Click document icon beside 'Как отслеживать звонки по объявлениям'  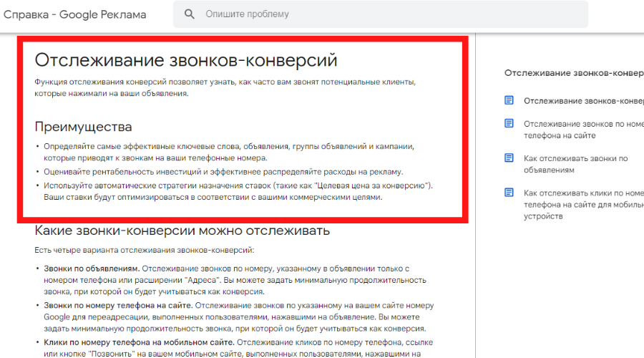coord(509,158)
